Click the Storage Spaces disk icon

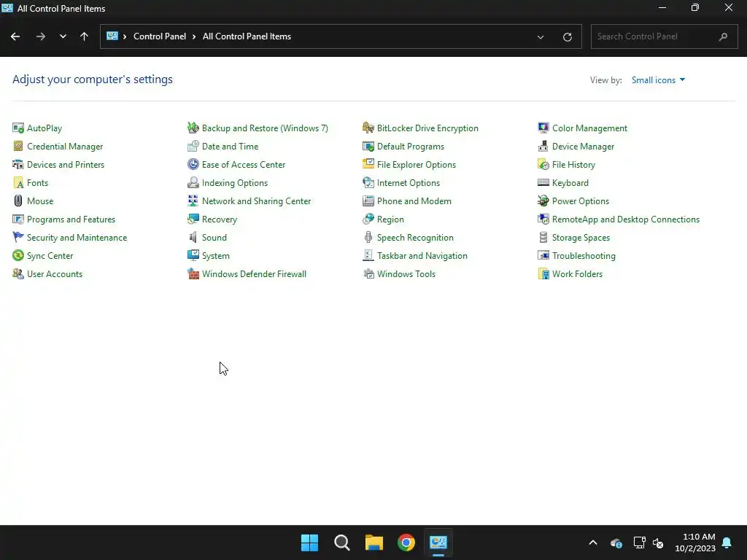[x=543, y=238]
